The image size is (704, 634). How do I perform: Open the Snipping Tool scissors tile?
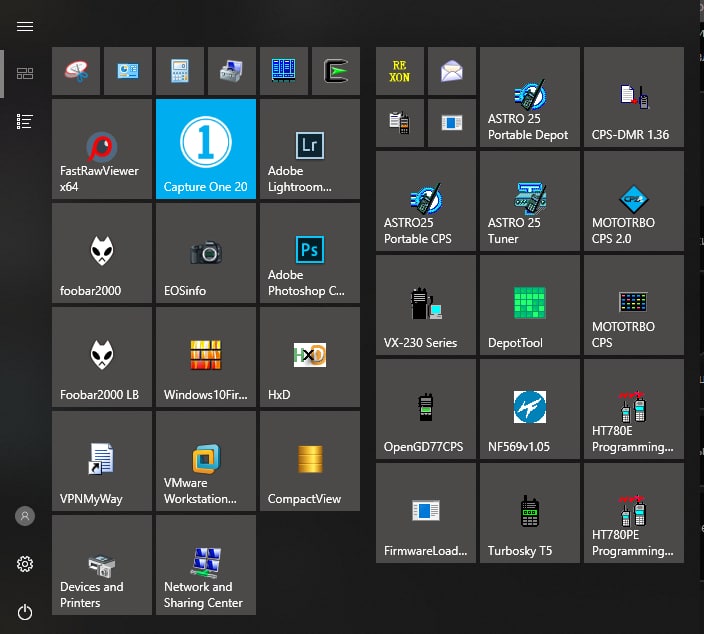click(76, 71)
